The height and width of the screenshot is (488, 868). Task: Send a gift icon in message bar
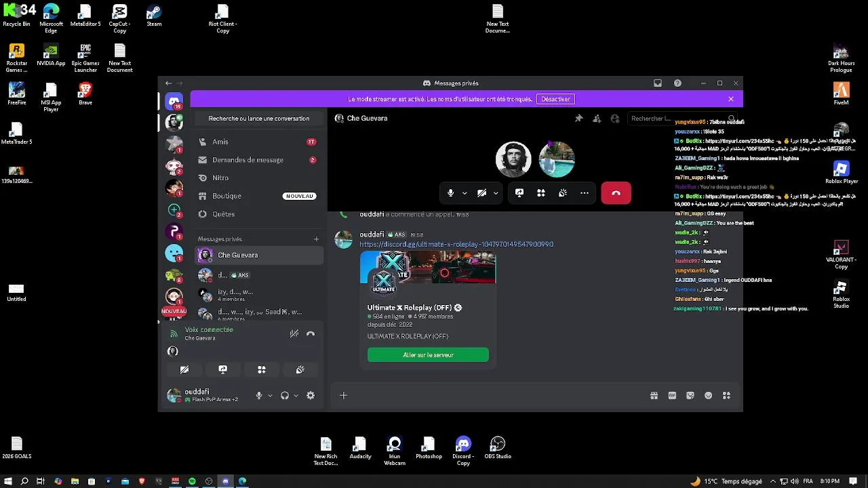pos(654,396)
